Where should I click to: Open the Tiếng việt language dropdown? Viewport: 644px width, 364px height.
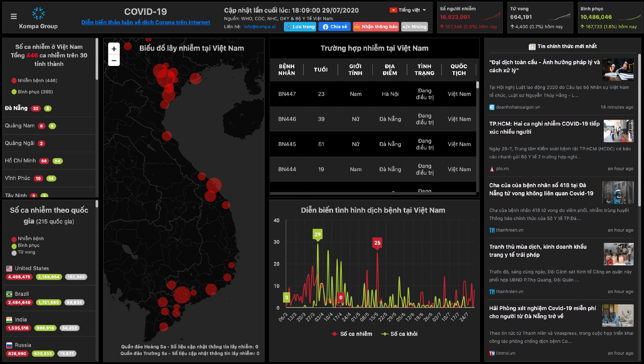408,10
